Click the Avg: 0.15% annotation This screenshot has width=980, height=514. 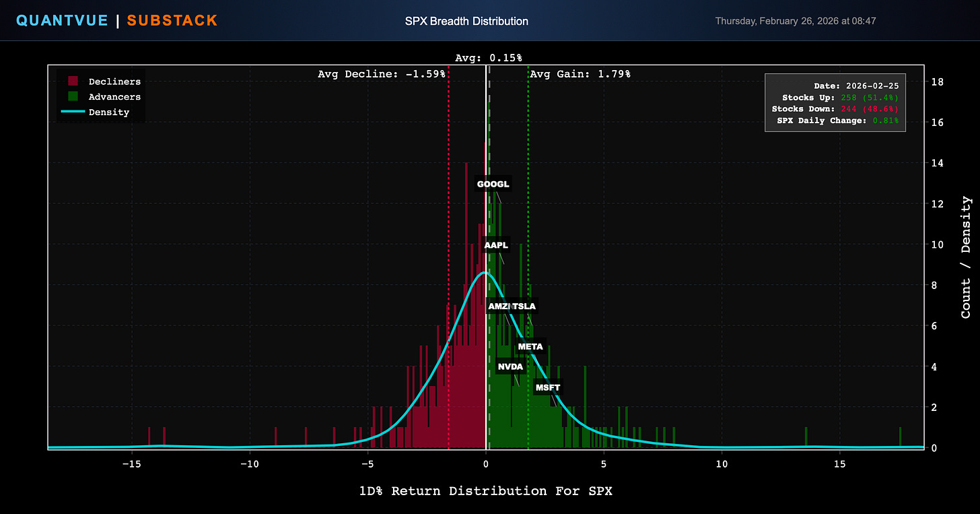pyautogui.click(x=489, y=59)
